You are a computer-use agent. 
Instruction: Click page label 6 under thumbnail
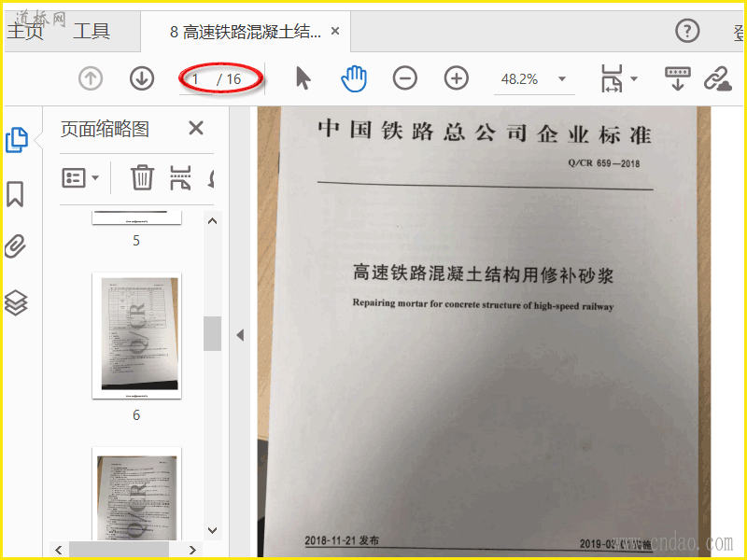[x=136, y=415]
